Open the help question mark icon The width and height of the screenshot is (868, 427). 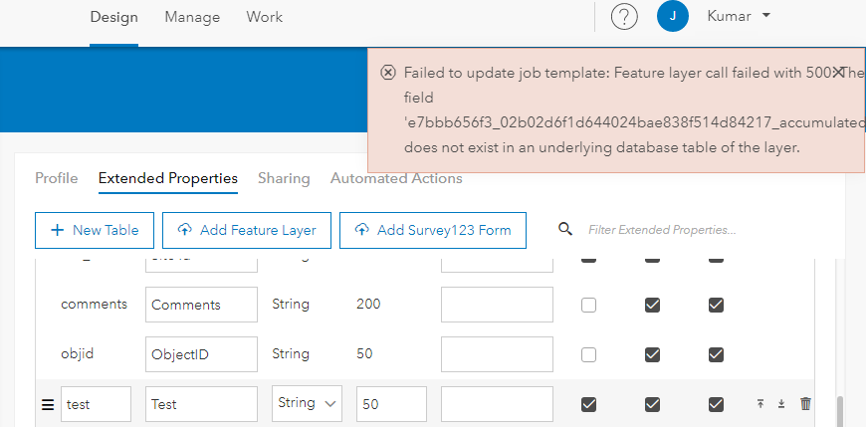(624, 17)
